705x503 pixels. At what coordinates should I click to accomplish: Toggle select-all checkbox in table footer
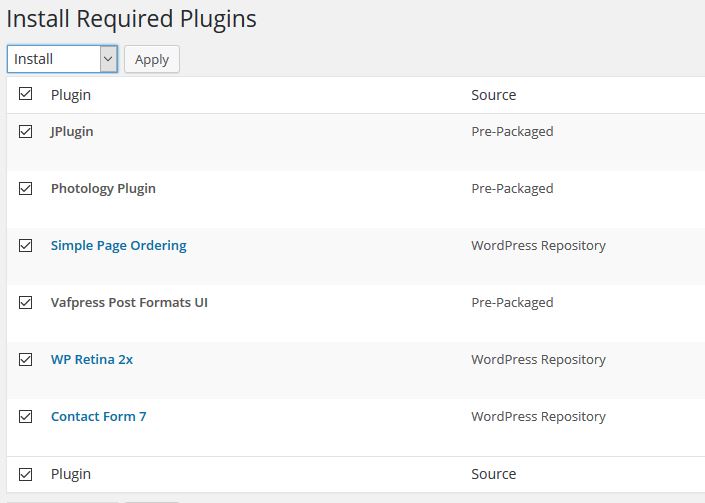26,474
